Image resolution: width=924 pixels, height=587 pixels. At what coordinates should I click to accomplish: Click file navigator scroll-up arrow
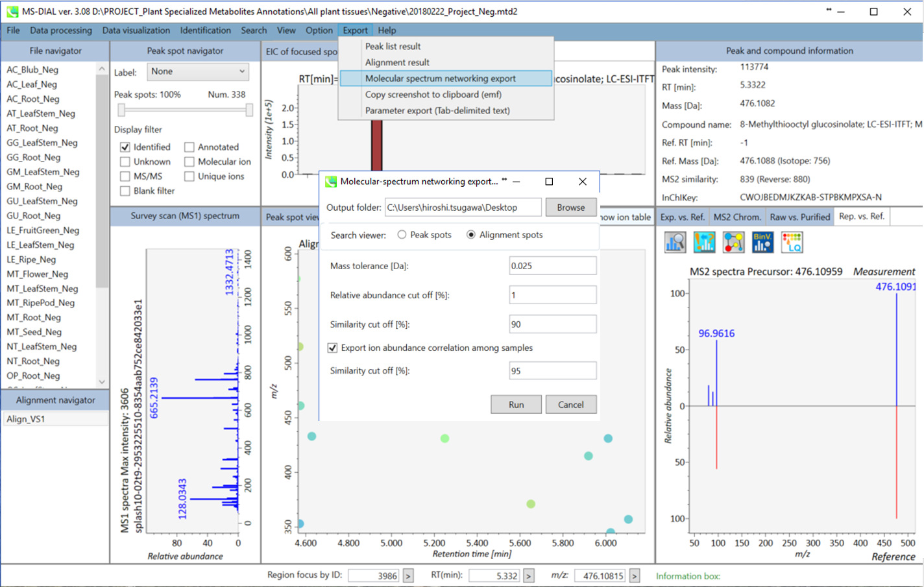coord(102,69)
